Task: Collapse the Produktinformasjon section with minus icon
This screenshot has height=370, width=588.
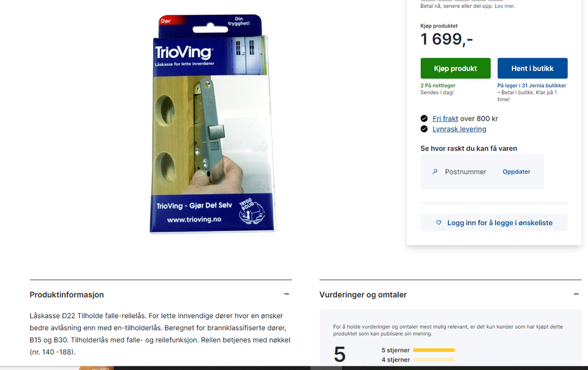Action: 287,294
